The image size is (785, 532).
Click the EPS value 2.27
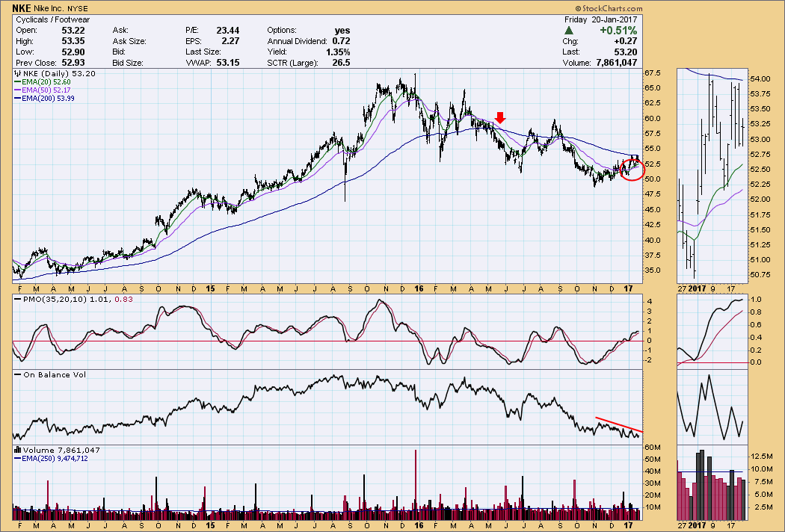(x=230, y=41)
